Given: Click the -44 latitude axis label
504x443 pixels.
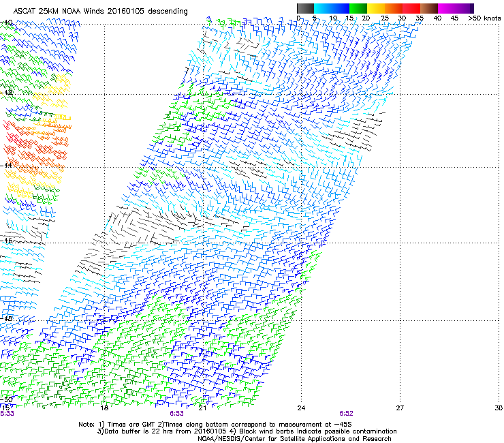Looking at the screenshot, I should (6, 166).
